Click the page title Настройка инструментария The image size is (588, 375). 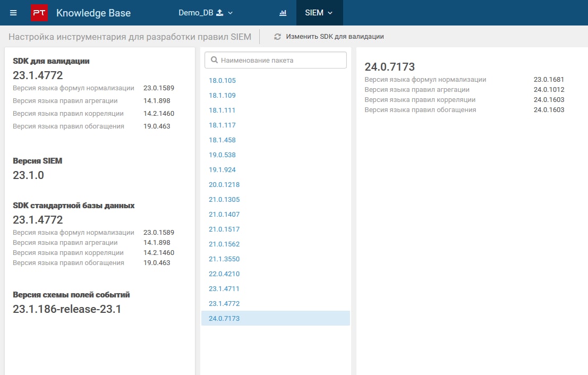[130, 37]
